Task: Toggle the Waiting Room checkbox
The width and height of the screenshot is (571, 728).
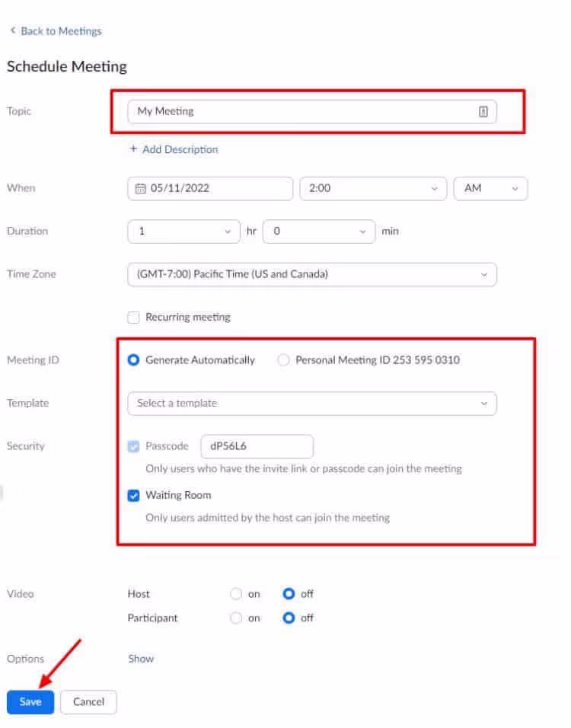Action: (133, 496)
